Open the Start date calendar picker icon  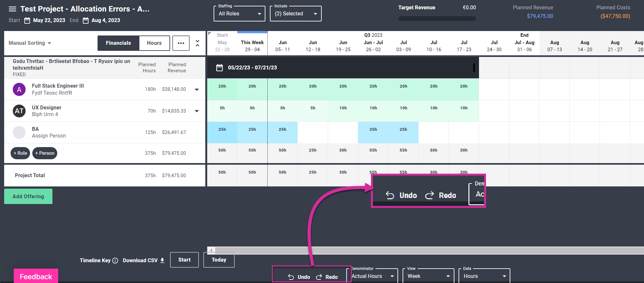27,20
